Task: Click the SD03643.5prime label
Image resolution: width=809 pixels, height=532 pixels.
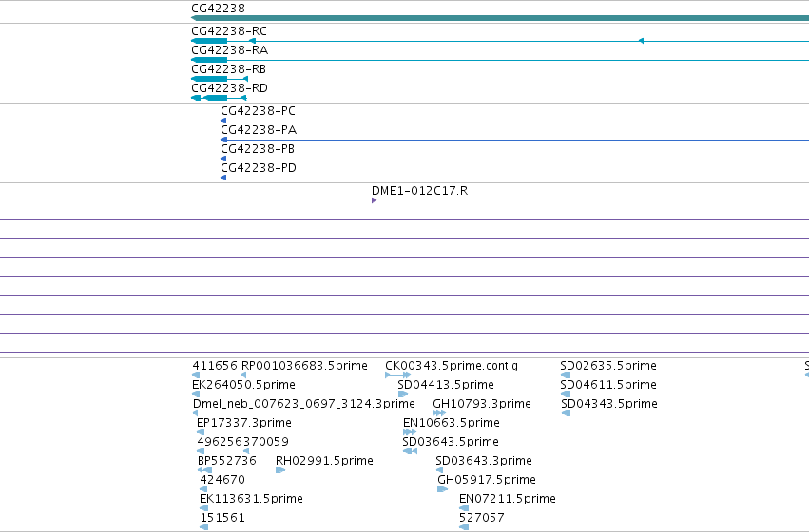Action: (x=451, y=442)
